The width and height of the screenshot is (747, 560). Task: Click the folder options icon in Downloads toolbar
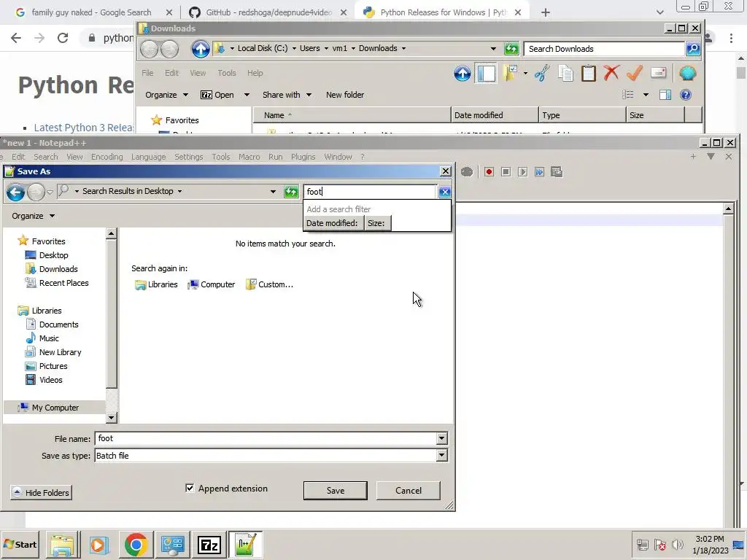coord(510,74)
